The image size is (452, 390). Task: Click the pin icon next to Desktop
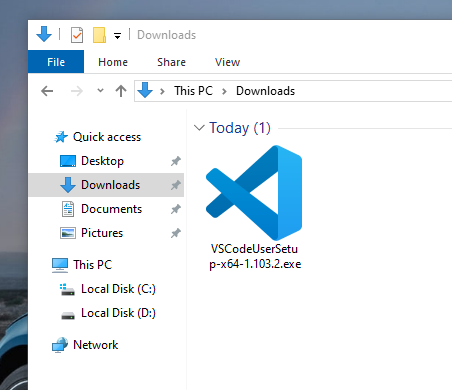click(x=176, y=161)
